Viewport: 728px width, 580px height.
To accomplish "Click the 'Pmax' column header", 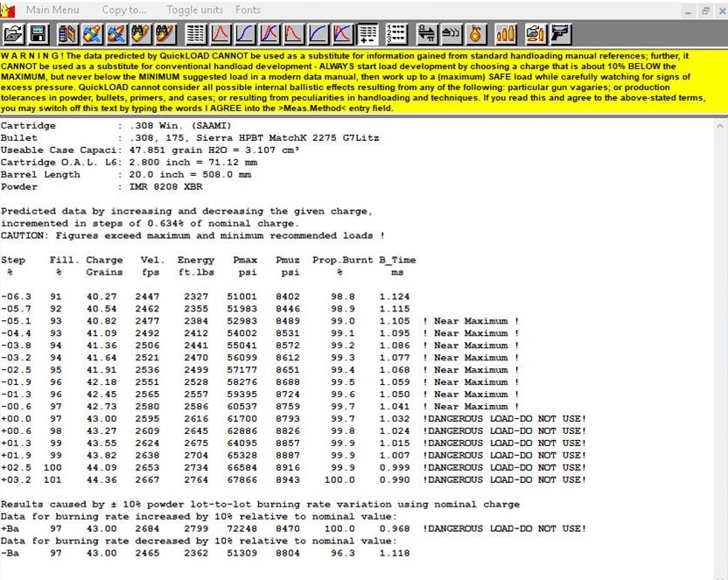I will pos(245,261).
